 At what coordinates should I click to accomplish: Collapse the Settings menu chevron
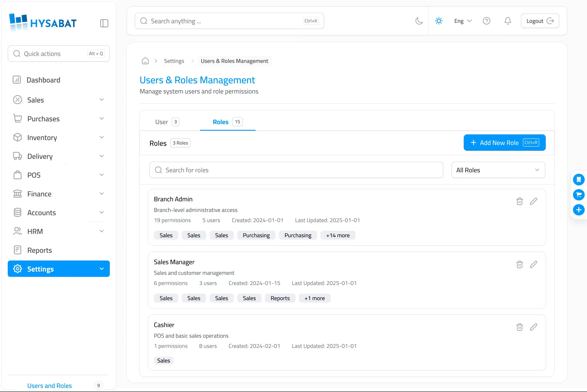[x=101, y=269]
